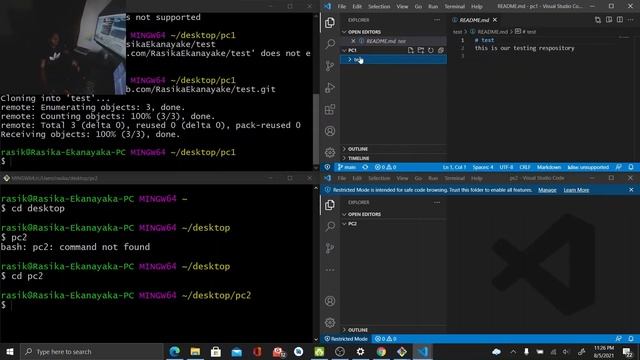
Task: Open Extensions view in pc1 VS Code
Action: click(330, 109)
